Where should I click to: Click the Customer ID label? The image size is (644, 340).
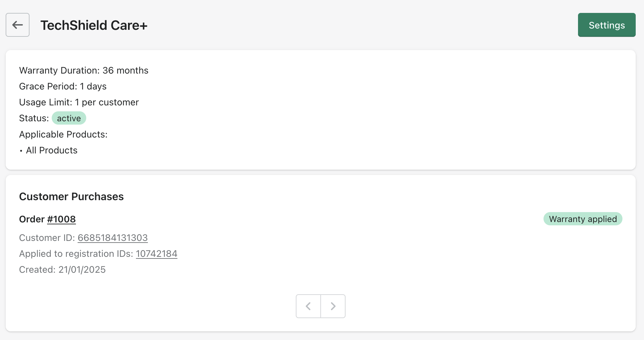pos(47,238)
